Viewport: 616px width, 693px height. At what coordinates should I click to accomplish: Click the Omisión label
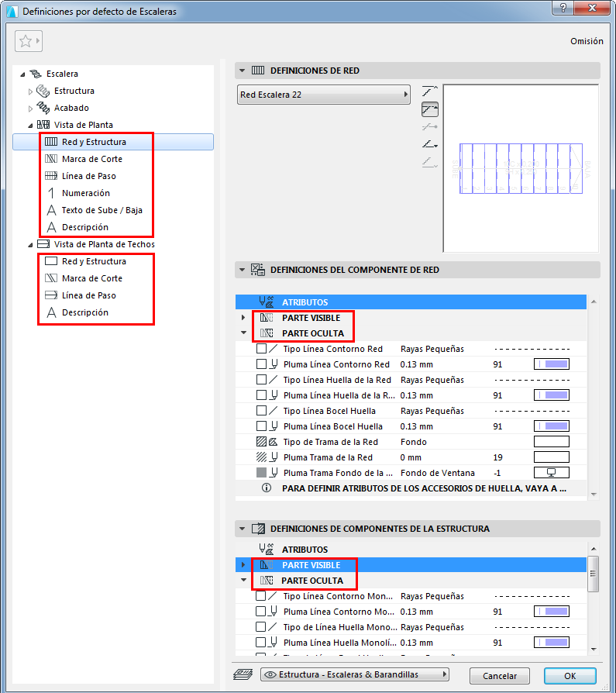click(587, 41)
